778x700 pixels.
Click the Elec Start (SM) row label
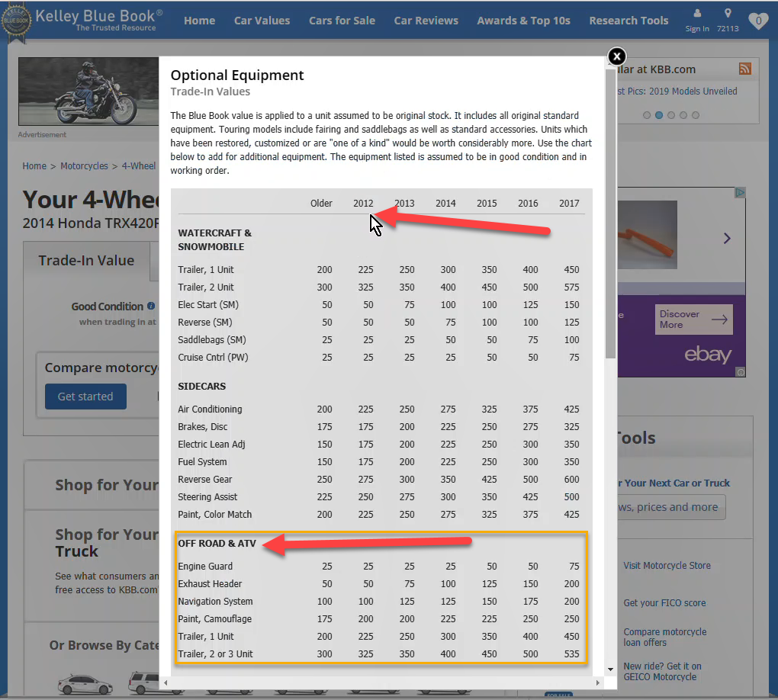[x=208, y=305]
